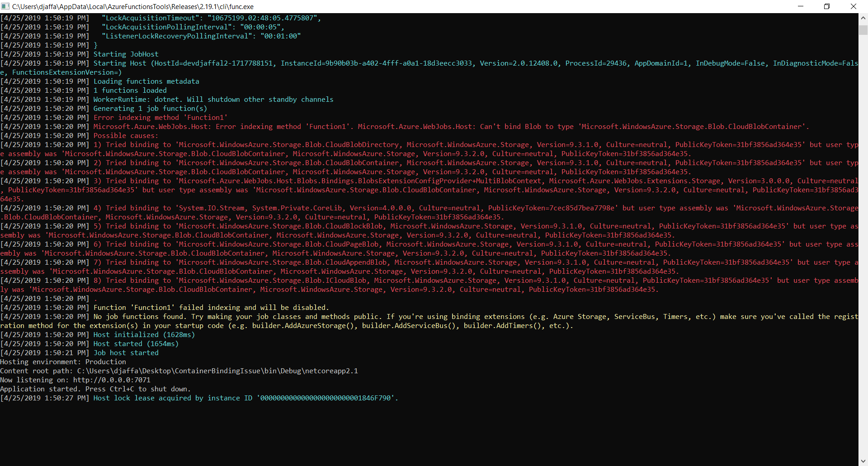868x466 pixels.
Task: Click the scrollbar up arrow
Action: pyautogui.click(x=863, y=18)
